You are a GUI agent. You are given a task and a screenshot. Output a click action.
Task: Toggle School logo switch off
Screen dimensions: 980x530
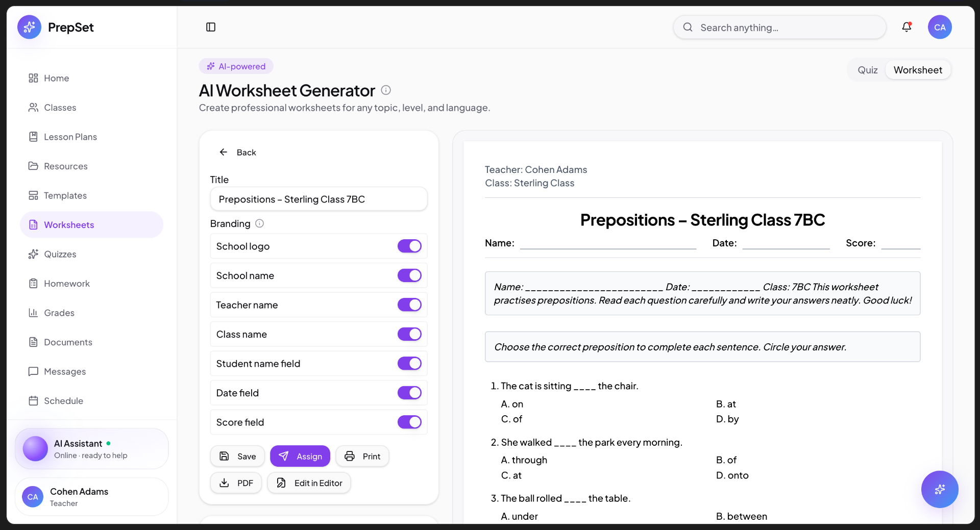(409, 246)
